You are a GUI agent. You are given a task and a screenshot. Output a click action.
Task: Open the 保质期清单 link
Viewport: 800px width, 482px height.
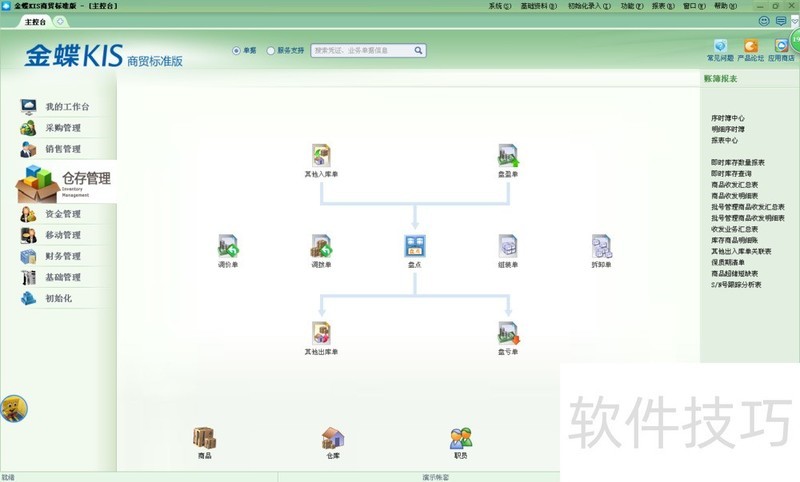[728, 262]
